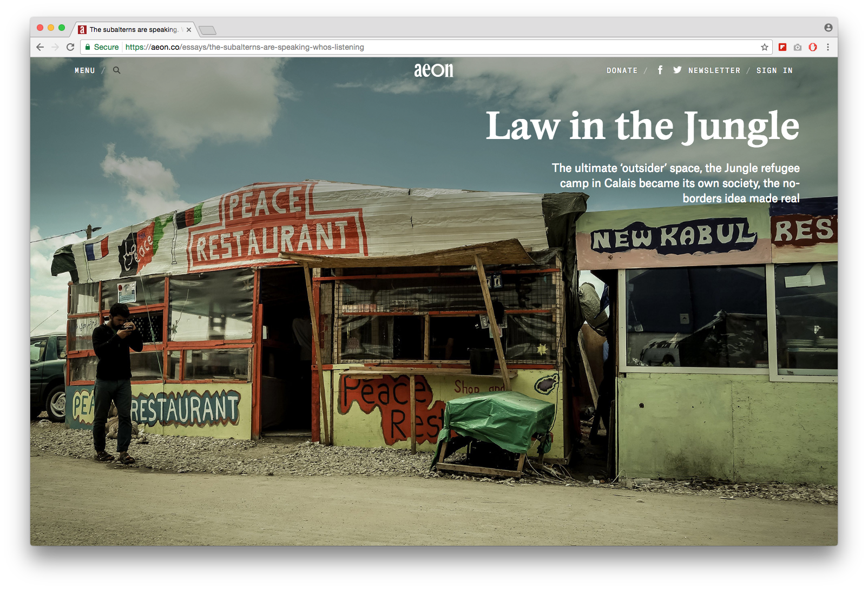Select 'The subalterns are speaking' tab
The height and width of the screenshot is (589, 868).
pyautogui.click(x=133, y=30)
